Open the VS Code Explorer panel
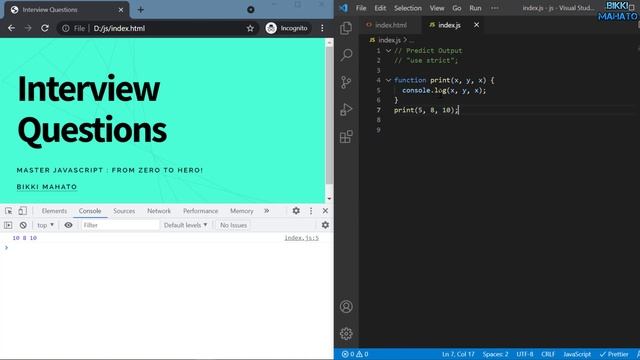640x360 pixels. [346, 28]
